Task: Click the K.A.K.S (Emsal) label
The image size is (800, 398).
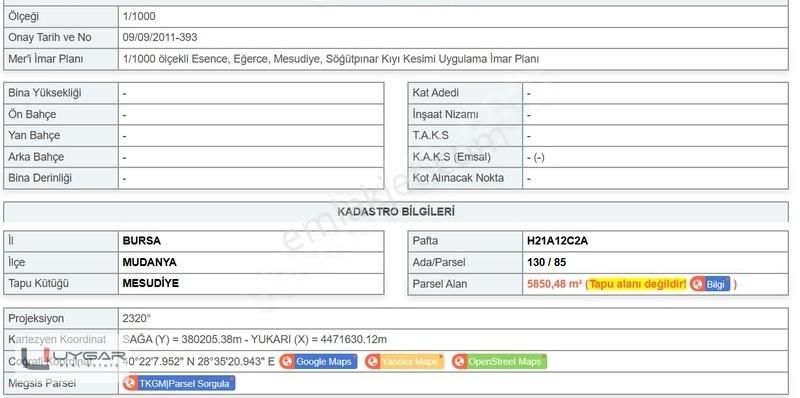Action: point(452,157)
